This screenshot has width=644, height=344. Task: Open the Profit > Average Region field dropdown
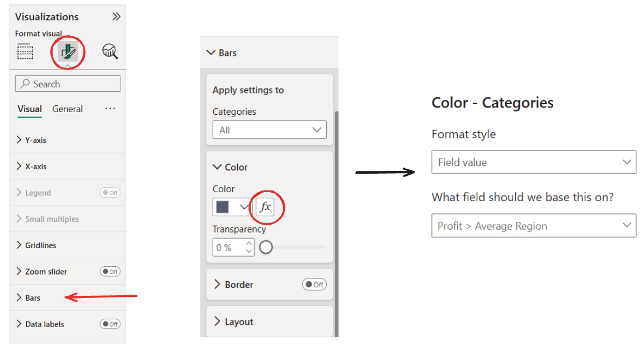pyautogui.click(x=533, y=226)
